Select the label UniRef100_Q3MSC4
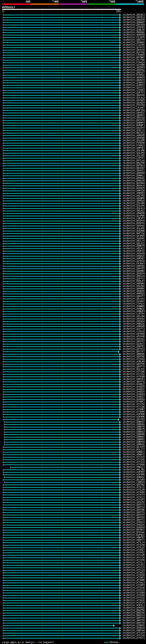 click(134, 522)
